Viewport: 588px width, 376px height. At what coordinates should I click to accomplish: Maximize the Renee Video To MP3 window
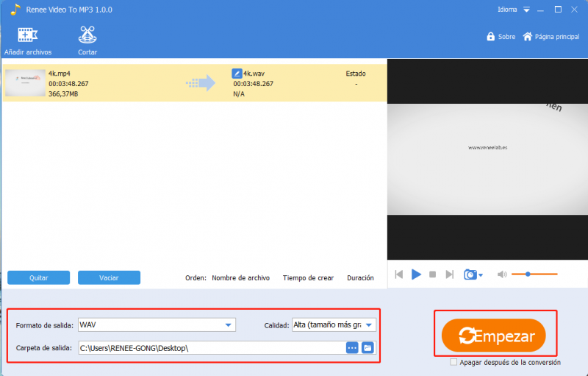coord(558,10)
